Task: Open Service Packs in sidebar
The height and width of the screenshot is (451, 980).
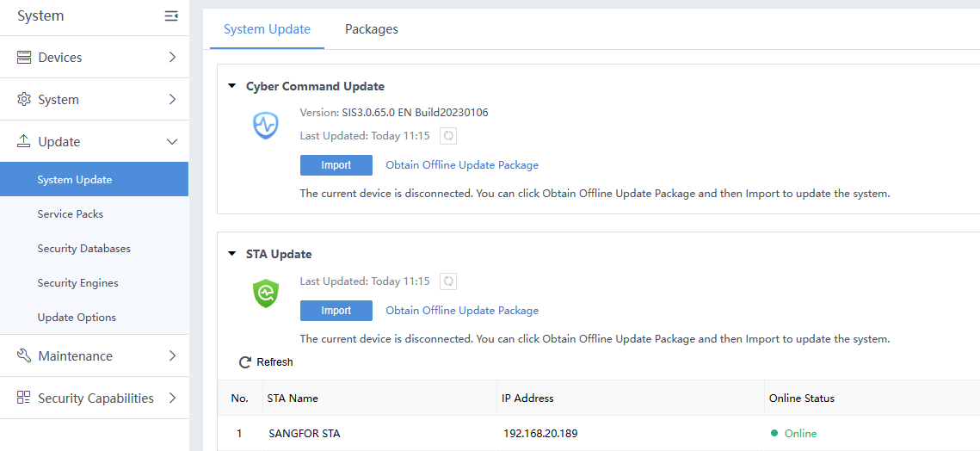Action: (x=71, y=214)
